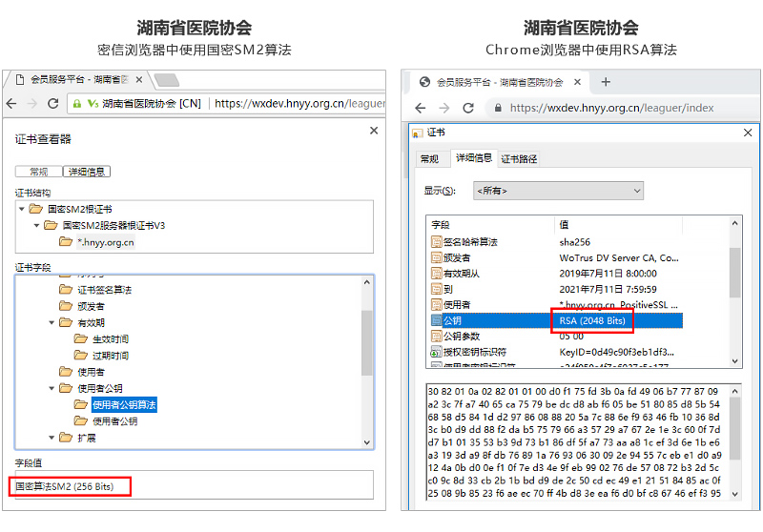Close the 会员服务平台 tab in left browser
The height and width of the screenshot is (532, 763).
(139, 80)
